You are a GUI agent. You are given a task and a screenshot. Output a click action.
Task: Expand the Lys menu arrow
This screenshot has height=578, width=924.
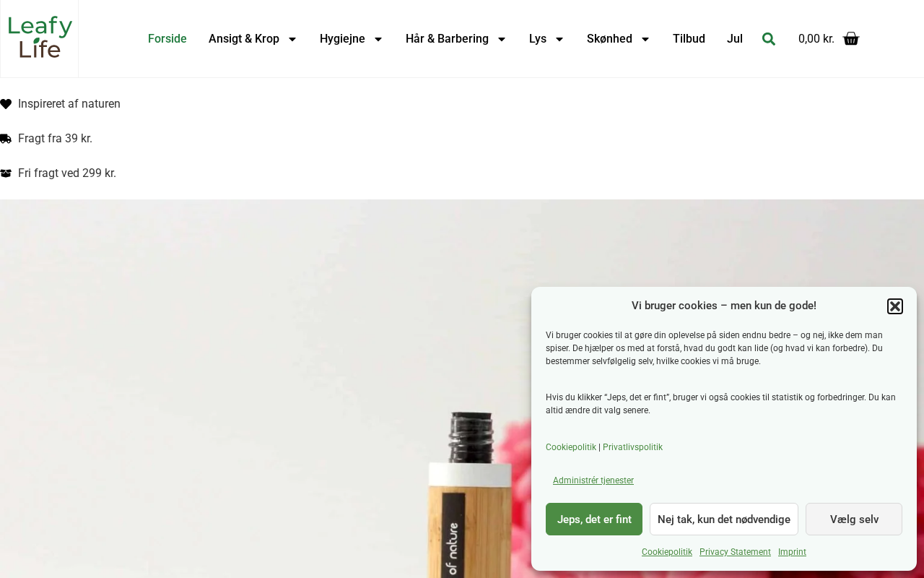pyautogui.click(x=559, y=39)
